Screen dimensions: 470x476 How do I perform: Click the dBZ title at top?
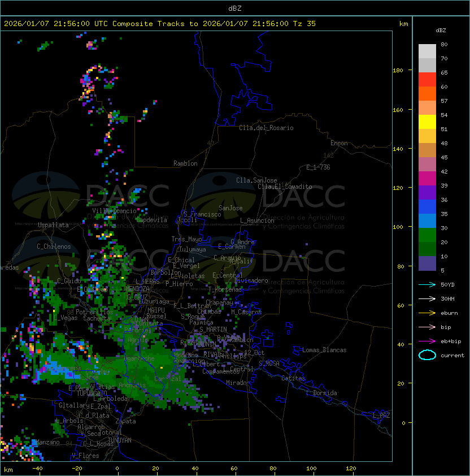tap(235, 8)
